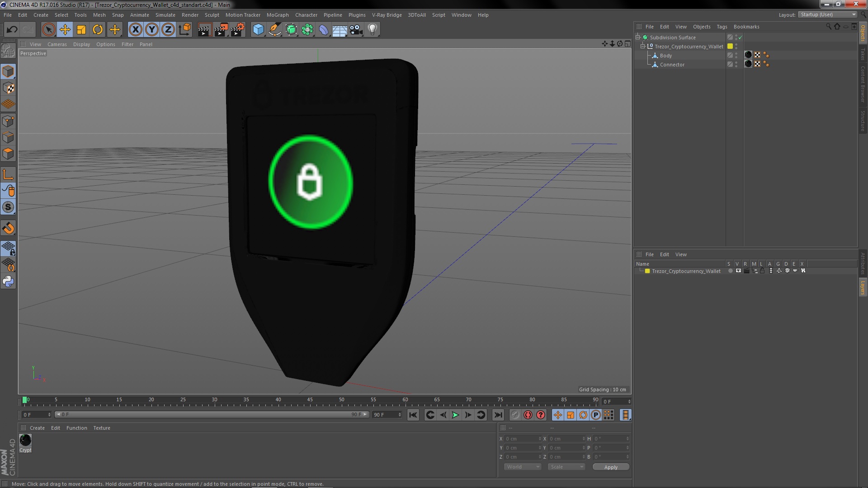Open the Spline Pen tool
Image resolution: width=868 pixels, height=488 pixels.
point(274,30)
